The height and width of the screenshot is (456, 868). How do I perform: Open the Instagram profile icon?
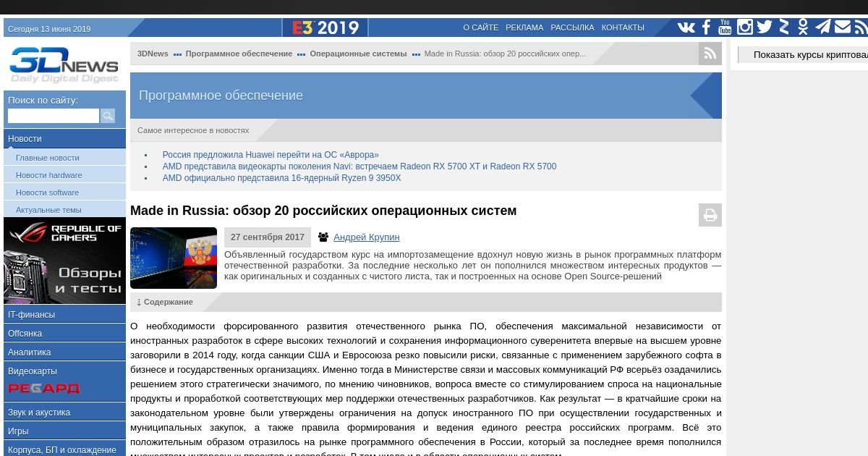coord(745,28)
